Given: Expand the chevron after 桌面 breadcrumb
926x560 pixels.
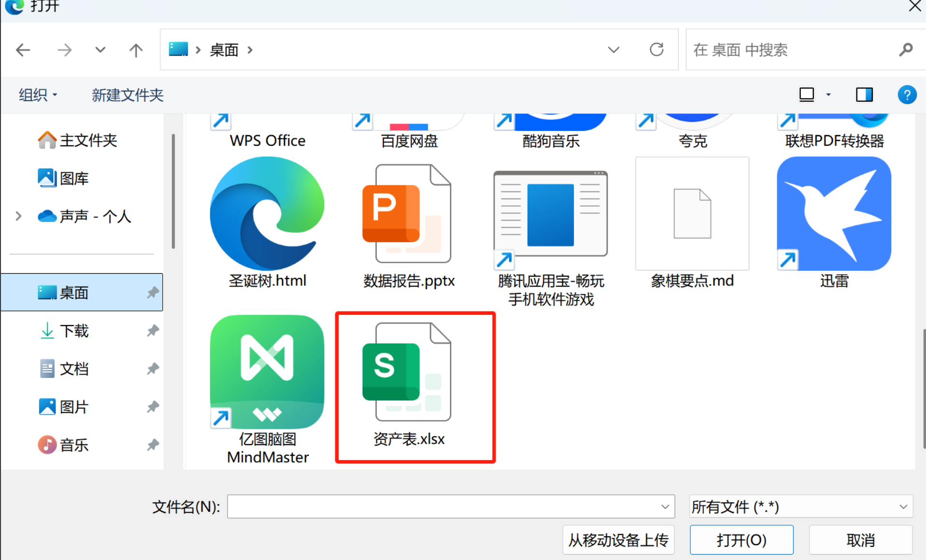Looking at the screenshot, I should tap(250, 50).
